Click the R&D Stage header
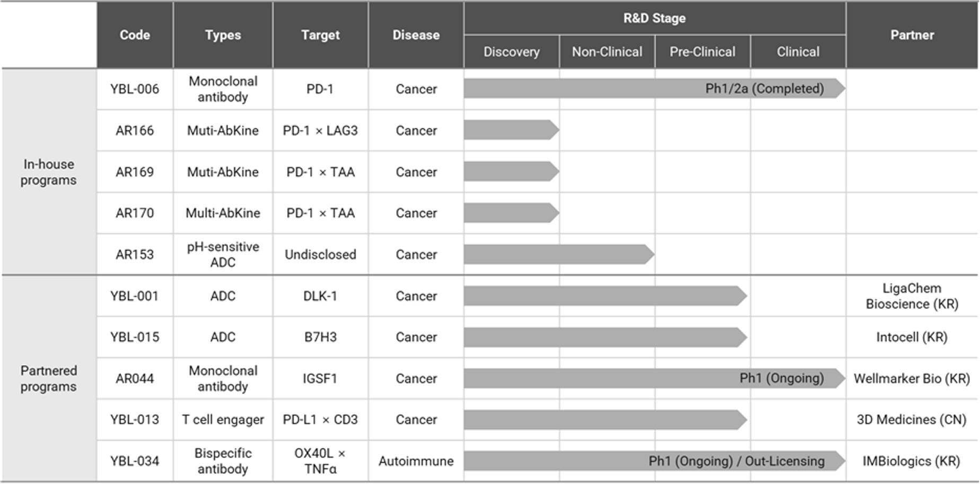This screenshot has width=980, height=485. (x=654, y=18)
